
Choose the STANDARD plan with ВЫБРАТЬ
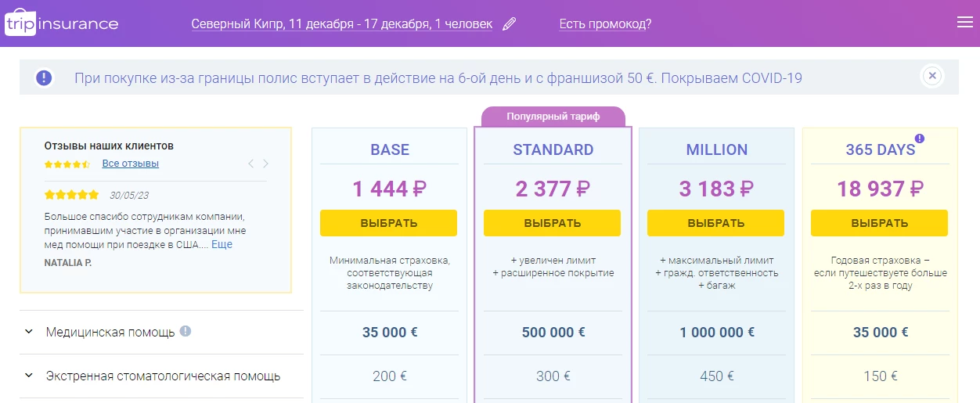click(552, 223)
